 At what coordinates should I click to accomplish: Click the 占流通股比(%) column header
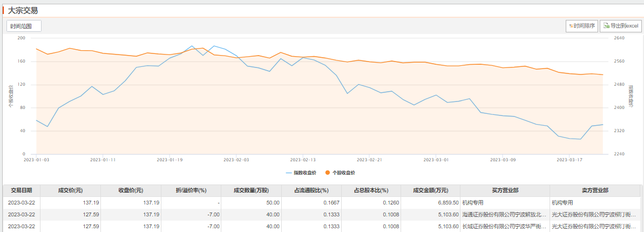pos(311,191)
